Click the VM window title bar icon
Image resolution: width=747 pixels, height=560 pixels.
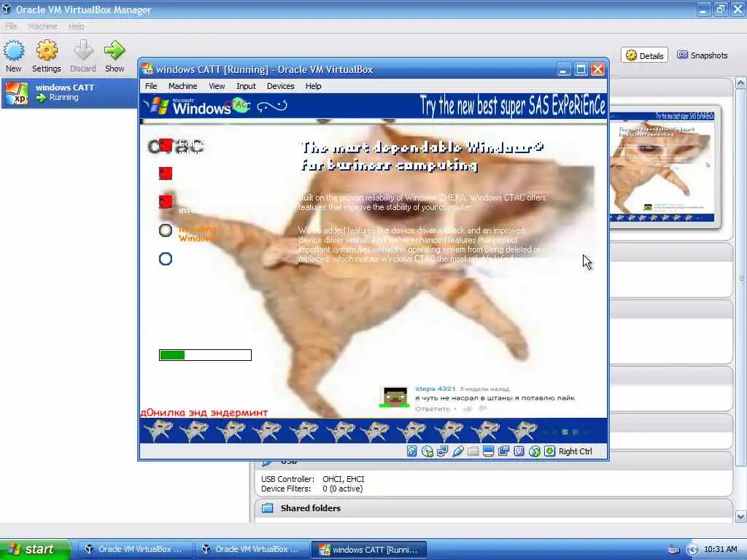147,69
